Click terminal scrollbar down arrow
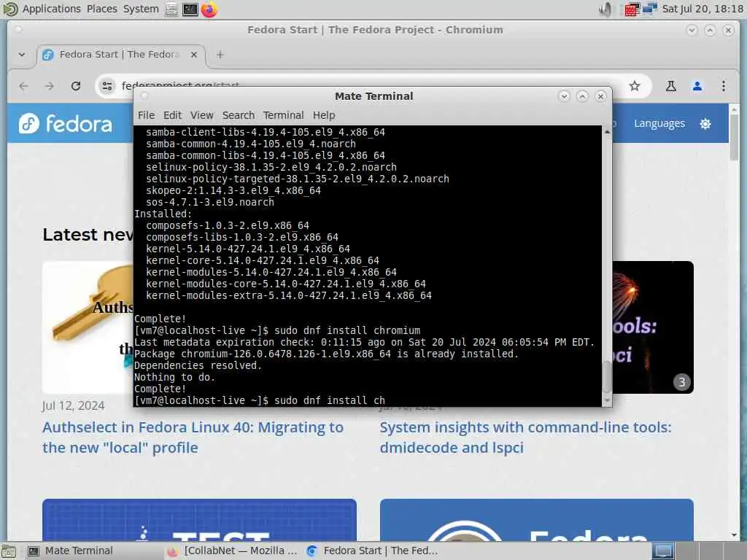Image resolution: width=747 pixels, height=560 pixels. 607,400
